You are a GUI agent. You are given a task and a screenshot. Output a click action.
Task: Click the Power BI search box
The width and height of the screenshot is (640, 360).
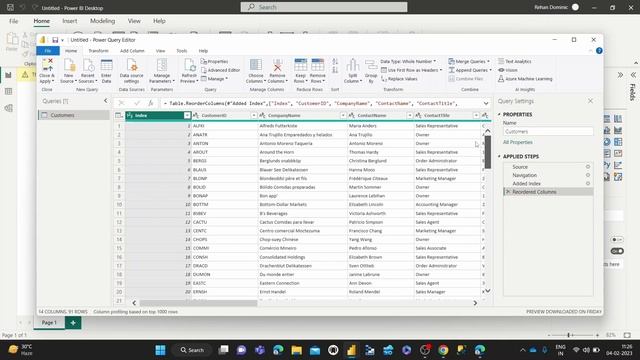324,7
